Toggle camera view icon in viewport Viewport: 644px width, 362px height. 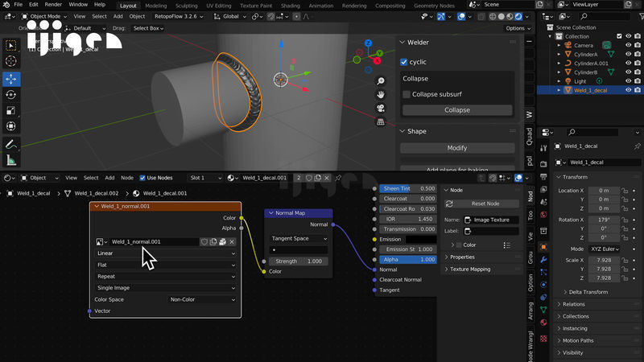pos(380,108)
